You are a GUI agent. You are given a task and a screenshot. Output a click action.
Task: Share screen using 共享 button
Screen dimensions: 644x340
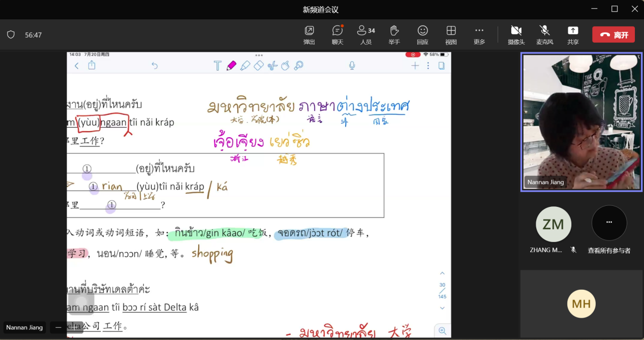(x=573, y=35)
